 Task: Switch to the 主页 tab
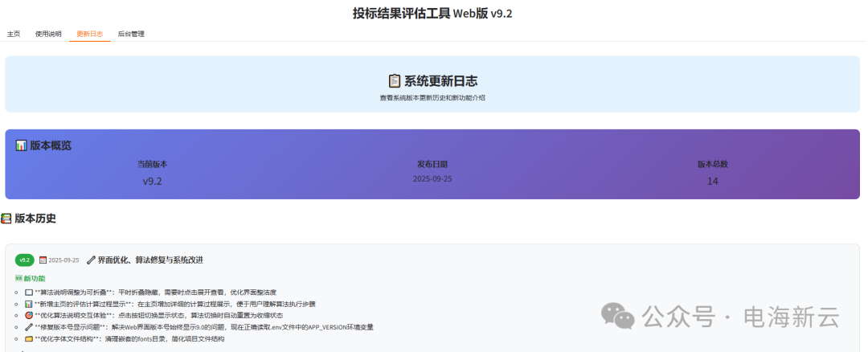point(14,34)
